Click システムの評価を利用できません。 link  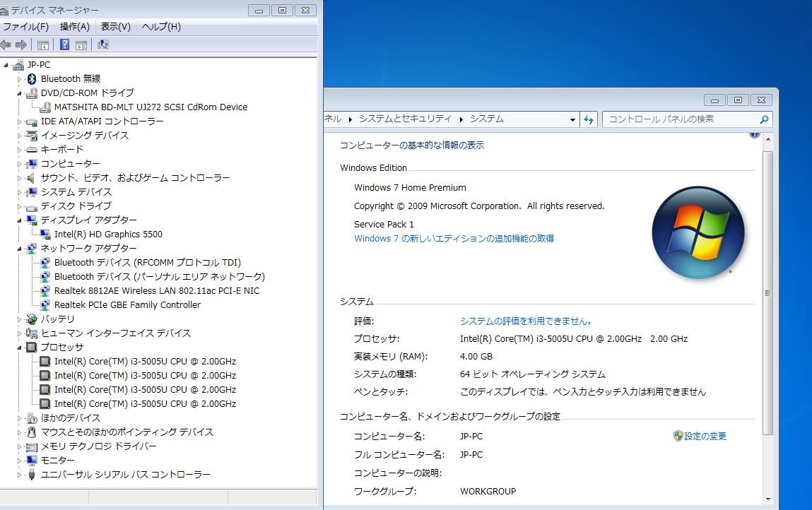[526, 321]
